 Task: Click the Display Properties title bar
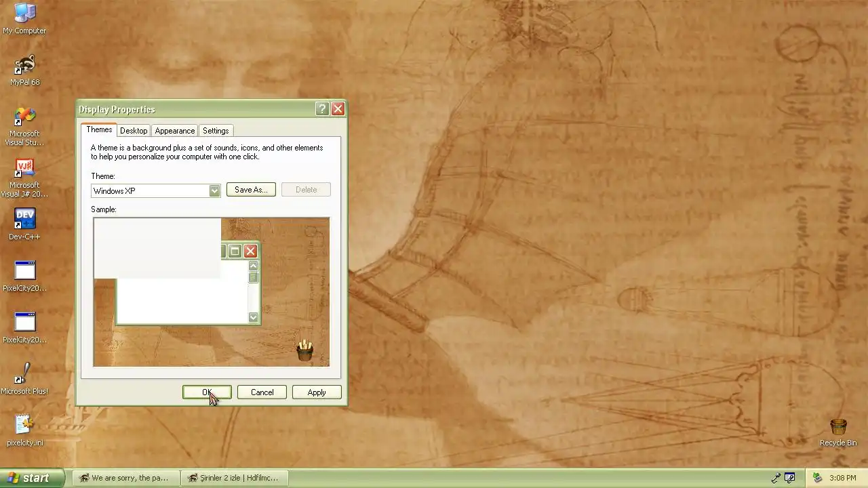(x=195, y=109)
